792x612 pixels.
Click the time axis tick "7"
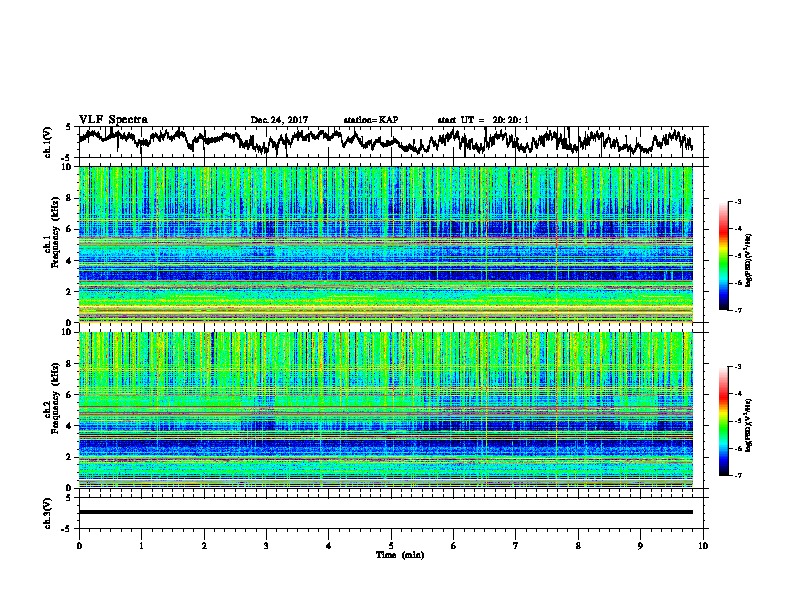pos(516,546)
